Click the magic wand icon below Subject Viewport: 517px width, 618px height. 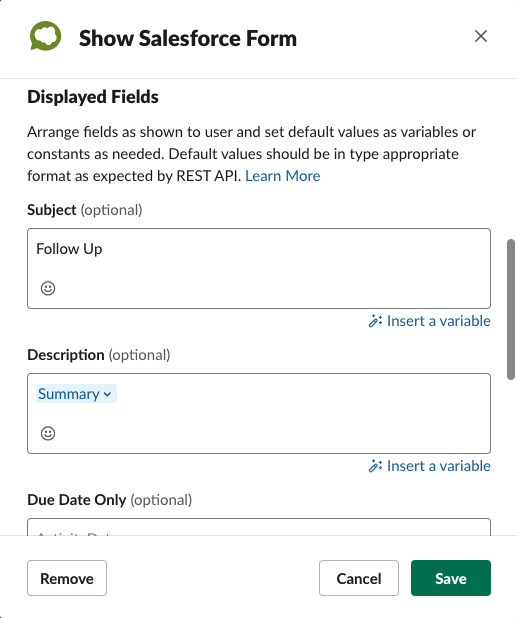click(375, 321)
